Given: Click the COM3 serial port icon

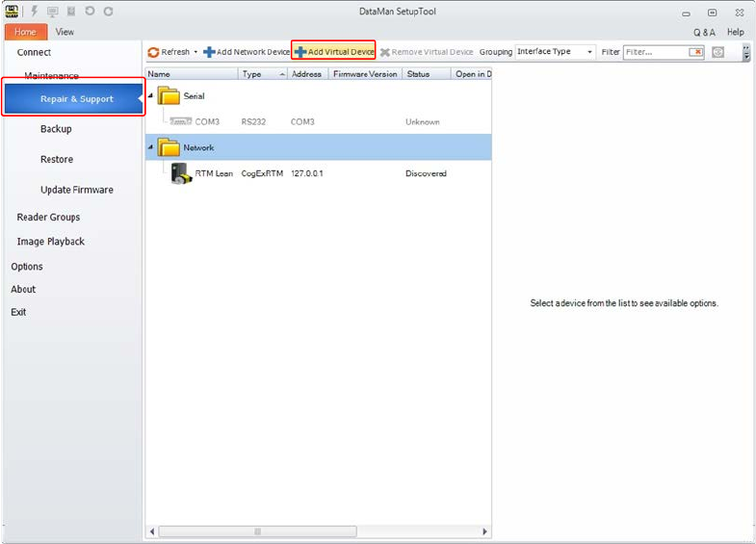Looking at the screenshot, I should [181, 121].
